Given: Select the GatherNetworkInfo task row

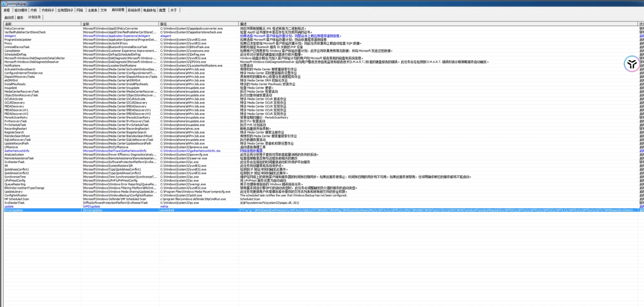Looking at the screenshot, I should point(323,151).
